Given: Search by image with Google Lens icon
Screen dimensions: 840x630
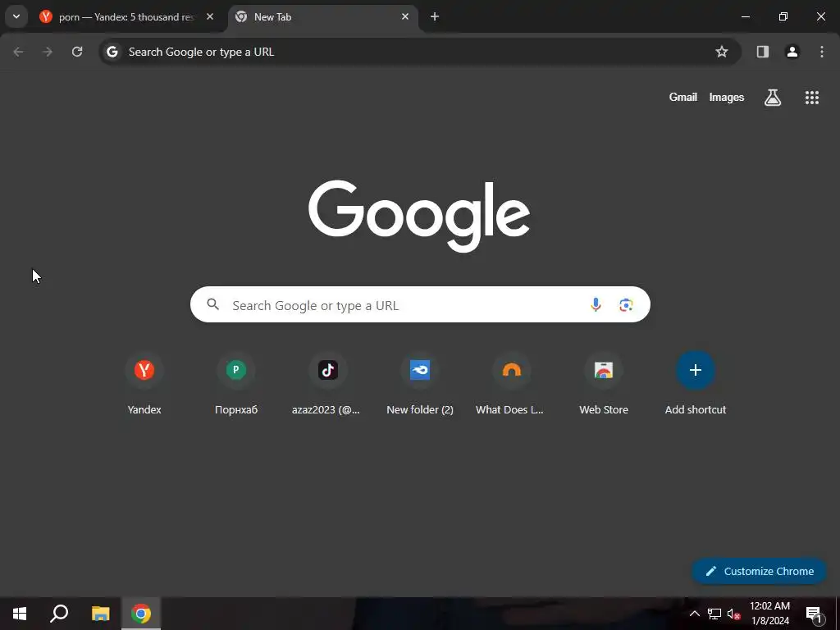Looking at the screenshot, I should [x=626, y=304].
